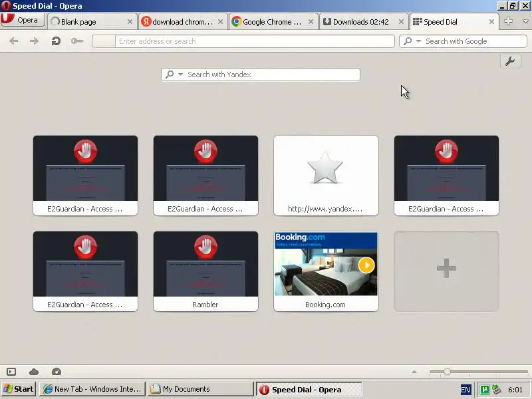
Task: Click the green tray icon
Action: pos(485,389)
